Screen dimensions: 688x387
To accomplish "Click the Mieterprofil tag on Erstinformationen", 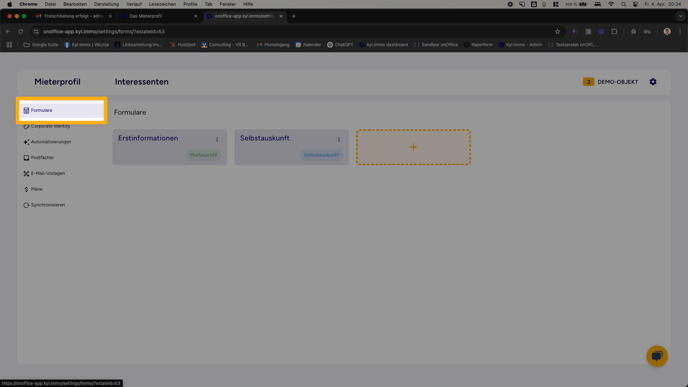I will 204,155.
